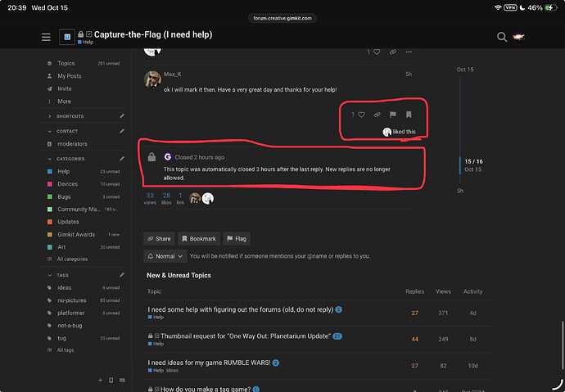Open the hamburger sidebar toggle
The width and height of the screenshot is (565, 392).
tap(46, 37)
